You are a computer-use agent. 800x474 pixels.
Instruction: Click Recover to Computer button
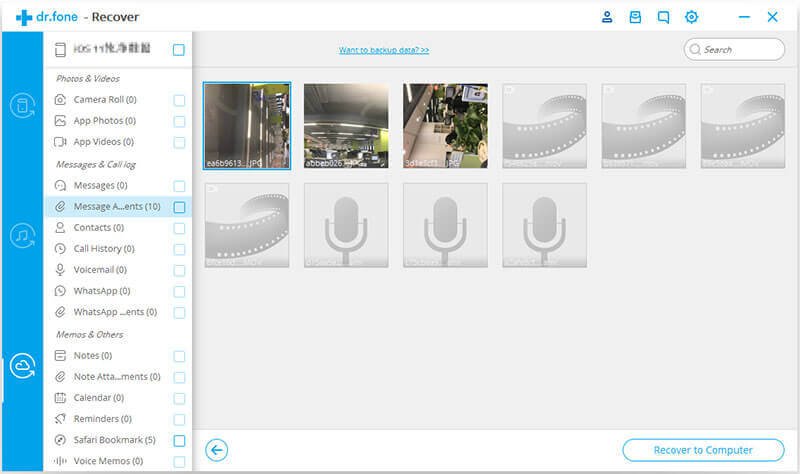[703, 450]
